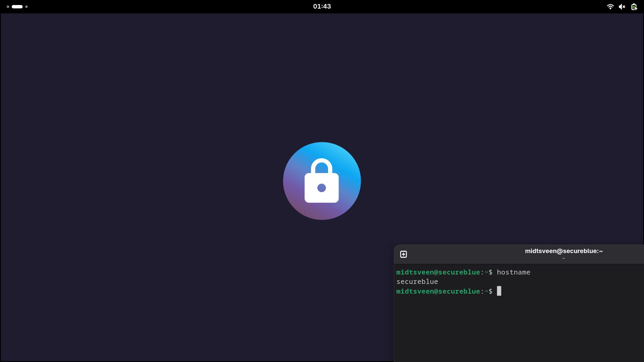Click the tilde subtitle in terminal header
This screenshot has width=644, height=362.
coord(564,258)
